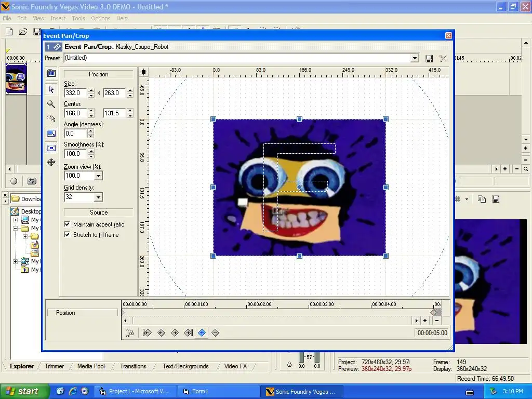Switch to the Transitions tab
The width and height of the screenshot is (532, 399).
pos(133,366)
